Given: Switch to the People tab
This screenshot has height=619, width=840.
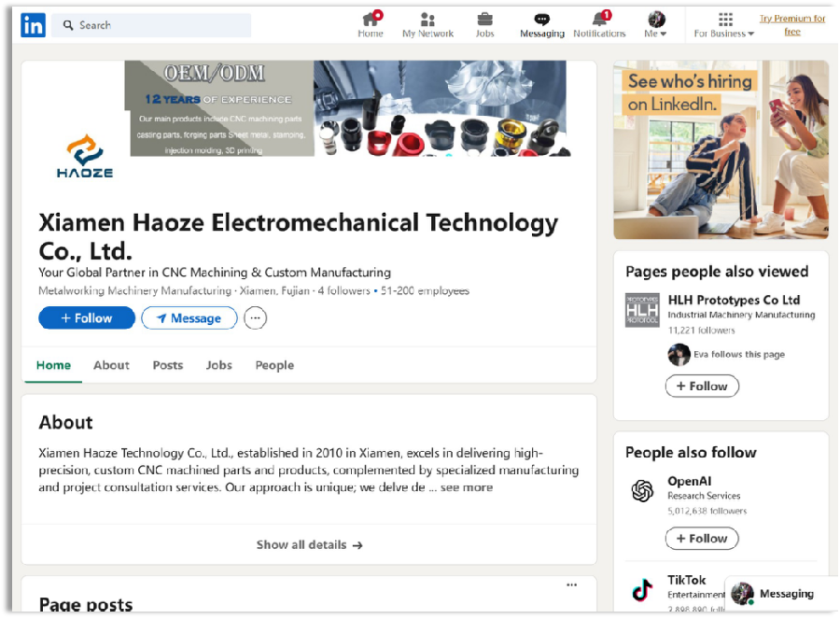Looking at the screenshot, I should pyautogui.click(x=274, y=365).
